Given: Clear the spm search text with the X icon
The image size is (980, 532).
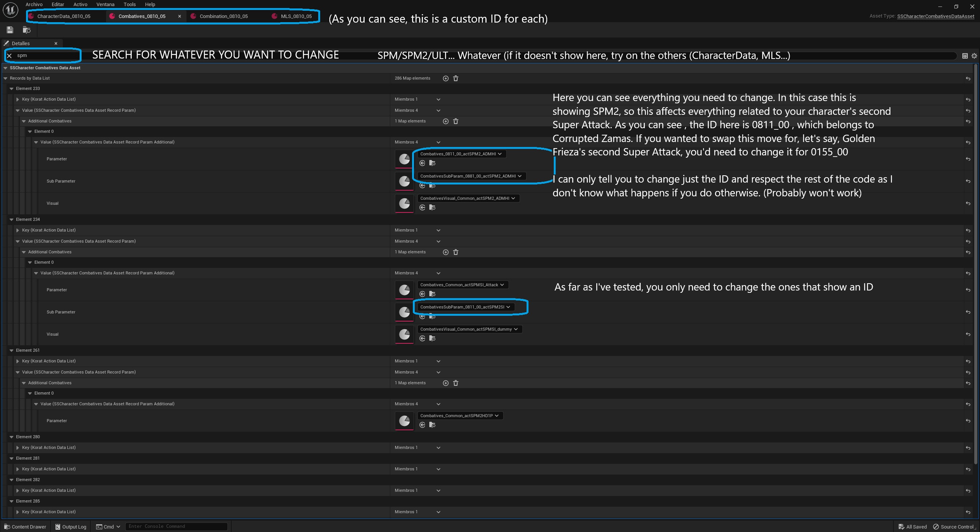Looking at the screenshot, I should 9,55.
